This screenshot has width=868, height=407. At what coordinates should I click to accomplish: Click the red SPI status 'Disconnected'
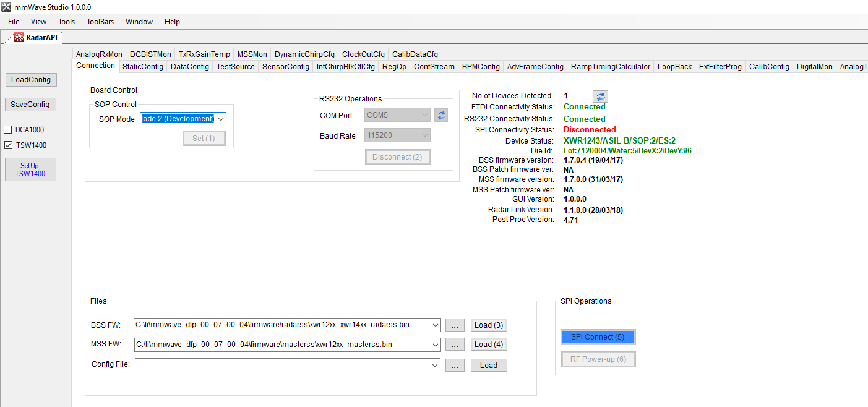[590, 130]
